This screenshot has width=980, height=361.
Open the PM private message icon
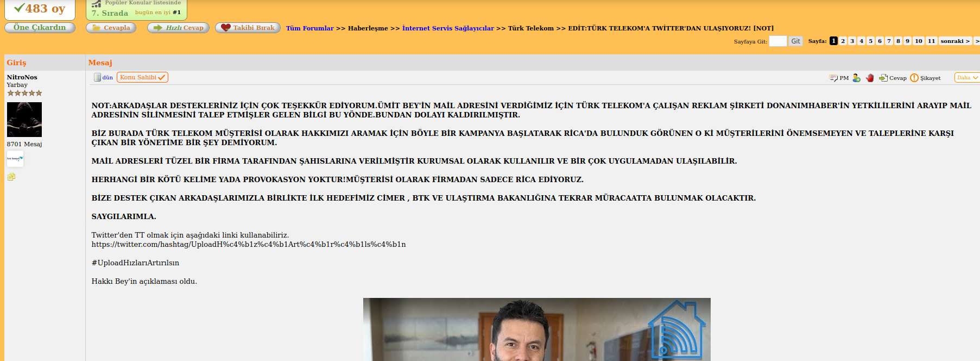(x=833, y=78)
